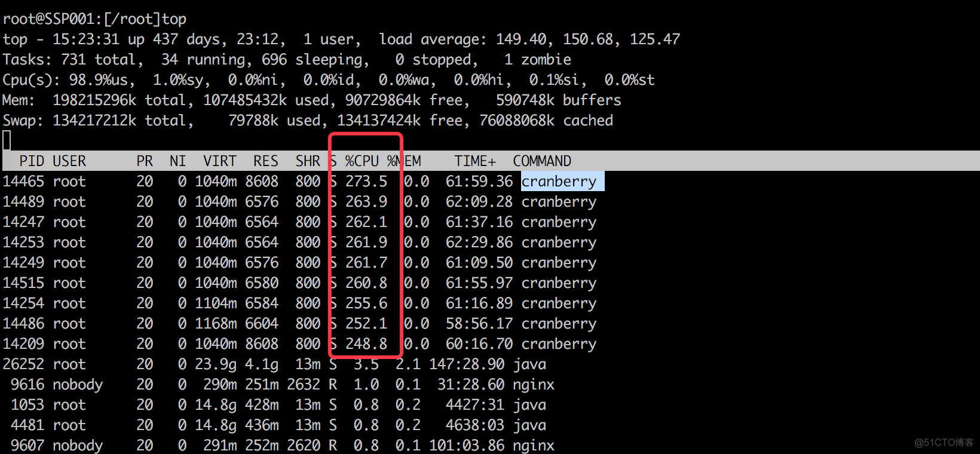Click the 4.1g RES value
This screenshot has height=454, width=980.
coord(262,364)
